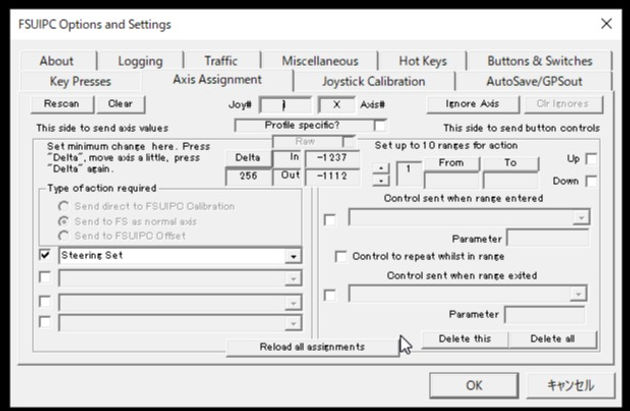
Task: Go to AutoSave/GPSout tab
Action: pos(534,82)
